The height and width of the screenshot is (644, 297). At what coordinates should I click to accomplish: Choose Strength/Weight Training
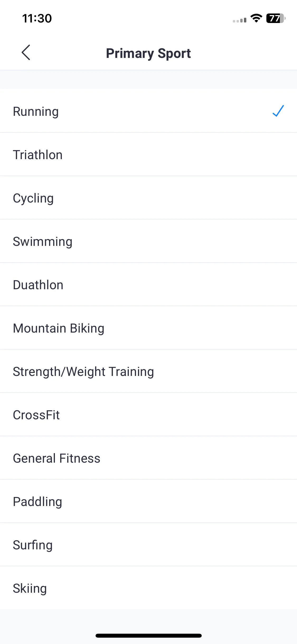(148, 371)
